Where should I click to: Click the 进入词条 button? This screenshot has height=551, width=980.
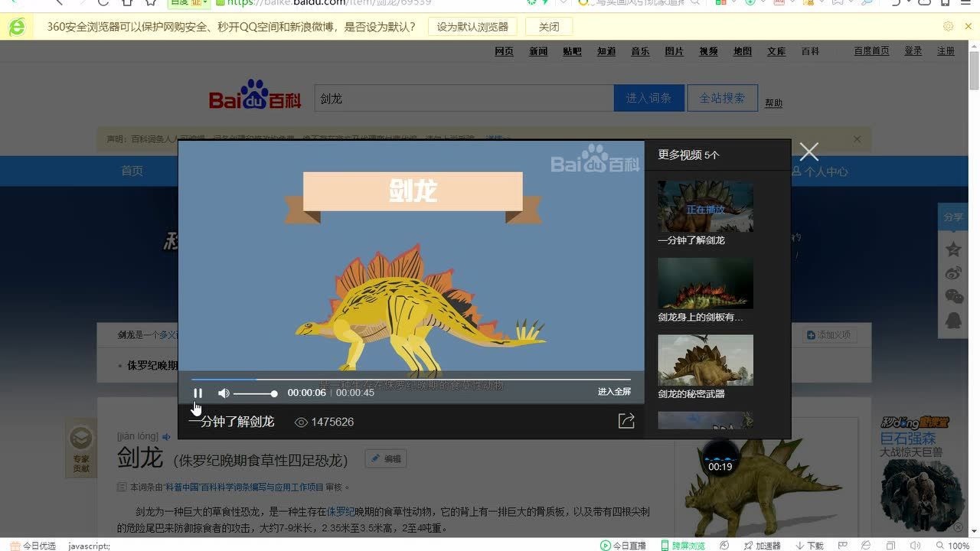(648, 97)
